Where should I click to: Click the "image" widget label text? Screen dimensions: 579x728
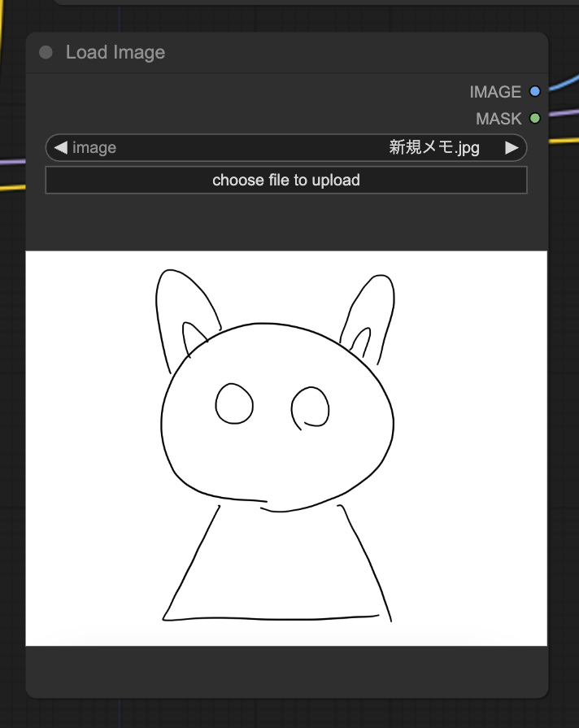click(x=94, y=148)
